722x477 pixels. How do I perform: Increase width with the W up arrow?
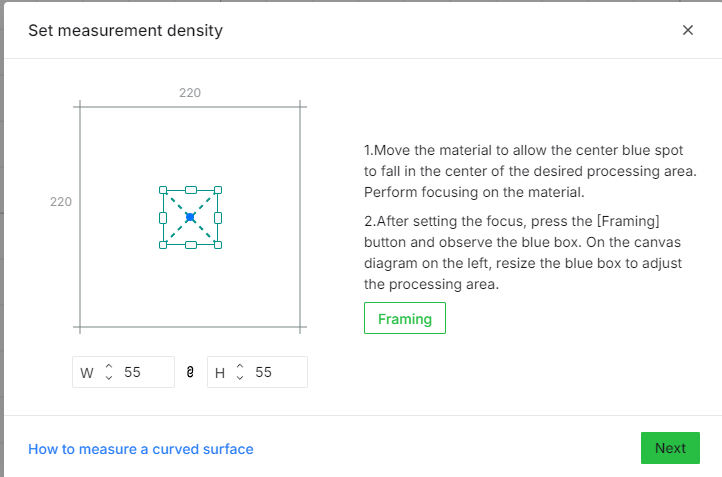coord(109,366)
